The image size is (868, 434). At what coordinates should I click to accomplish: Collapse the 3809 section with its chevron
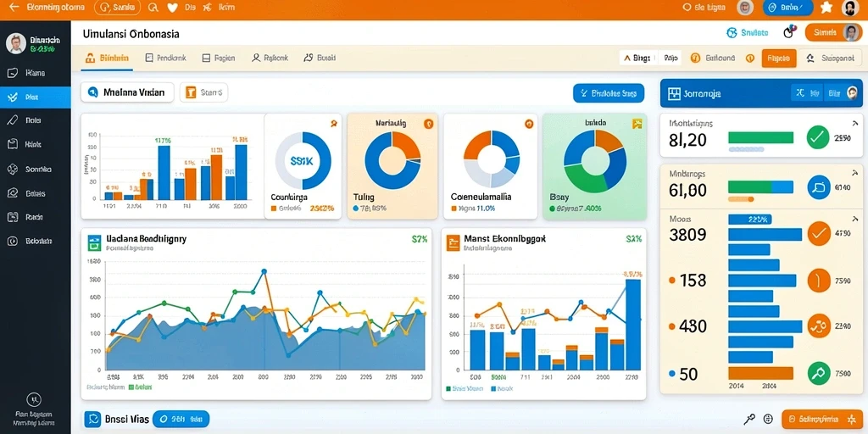854,220
